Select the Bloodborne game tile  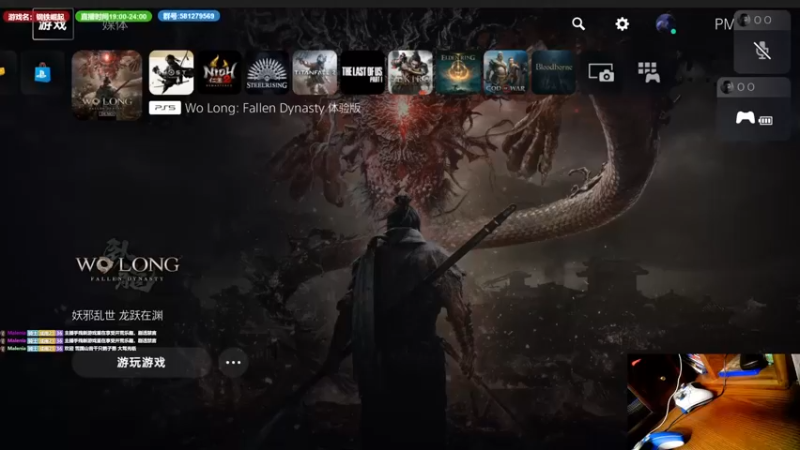(554, 72)
